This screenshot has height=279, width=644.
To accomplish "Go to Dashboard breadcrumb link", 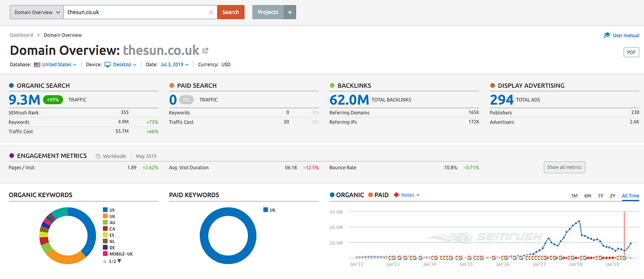I will pos(21,35).
